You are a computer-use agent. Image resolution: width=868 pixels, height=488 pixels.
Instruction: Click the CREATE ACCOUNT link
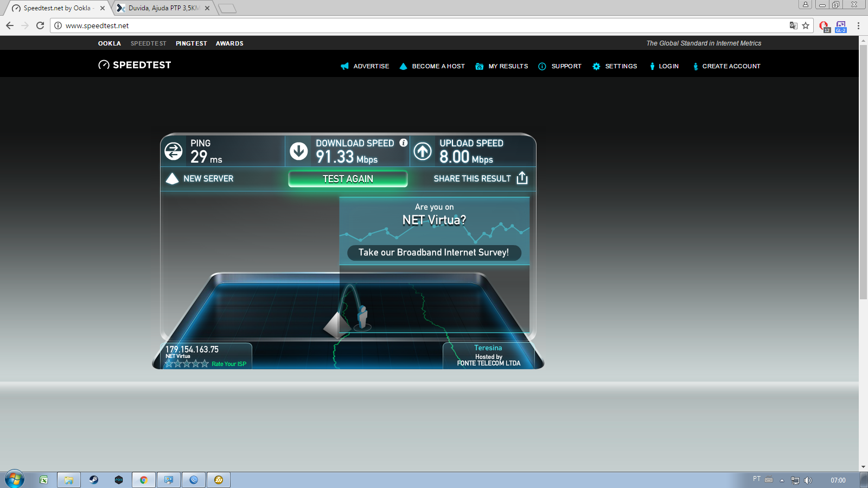pos(731,66)
